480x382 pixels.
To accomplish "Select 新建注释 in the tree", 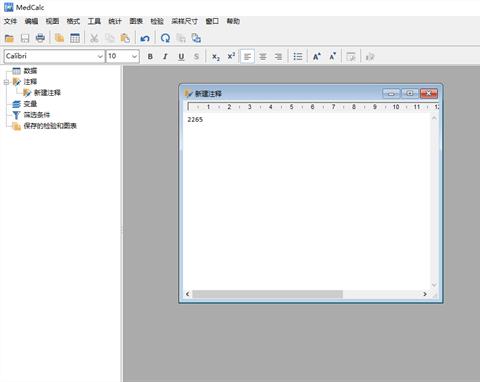I will coord(47,93).
